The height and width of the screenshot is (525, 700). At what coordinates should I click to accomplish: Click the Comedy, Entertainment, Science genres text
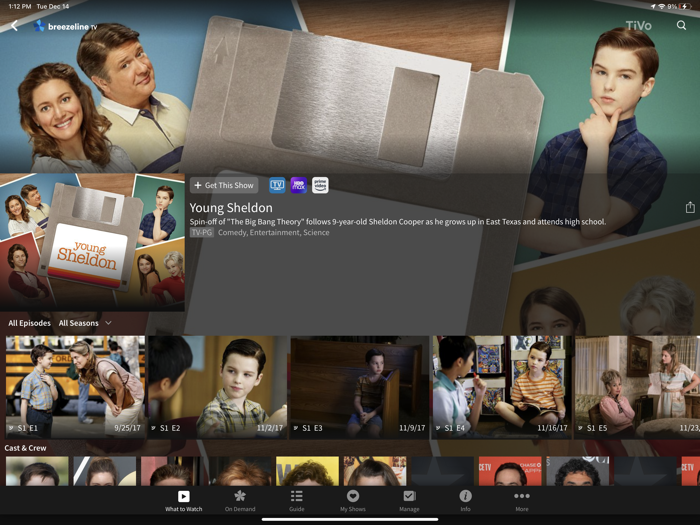[274, 233]
